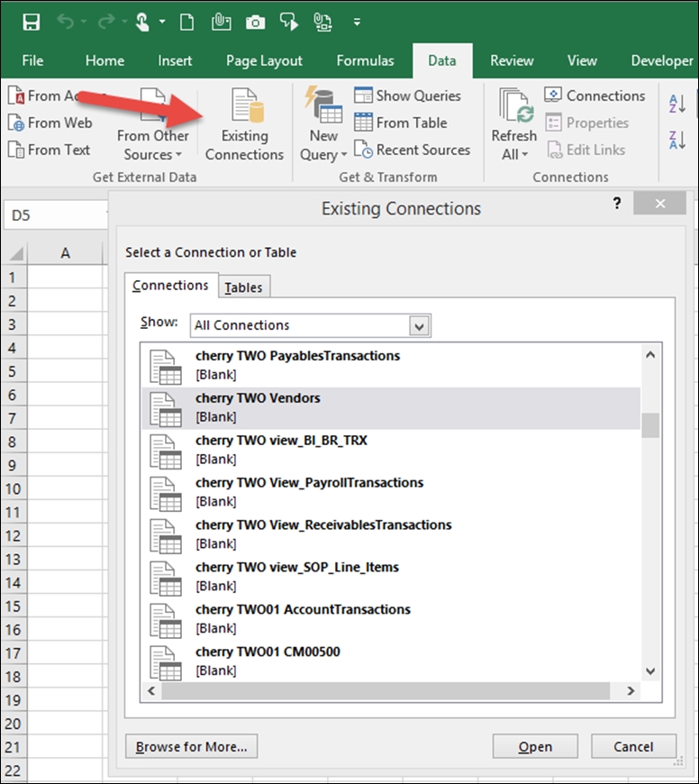
Task: Select cherry TWO01 AccountTransactions connection
Action: click(391, 619)
